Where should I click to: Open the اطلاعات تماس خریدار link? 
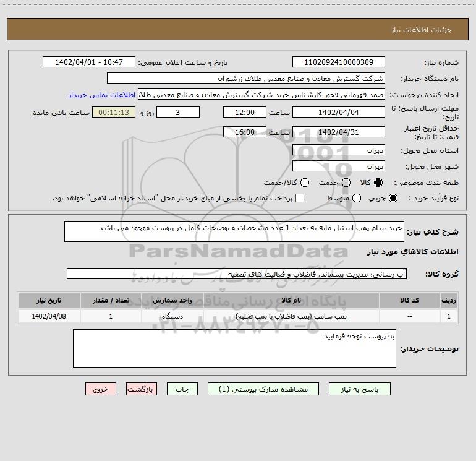click(102, 95)
